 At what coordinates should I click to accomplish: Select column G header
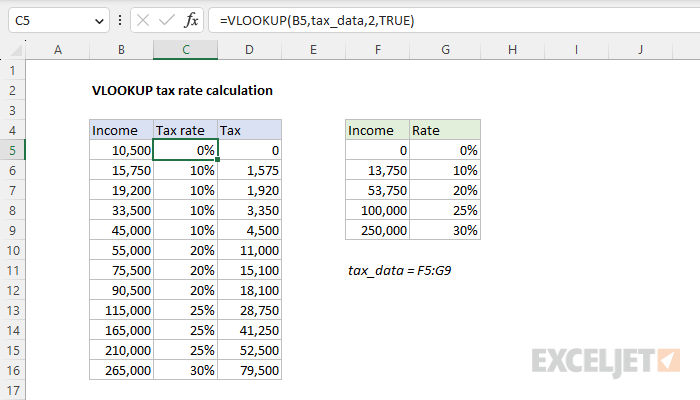point(445,50)
